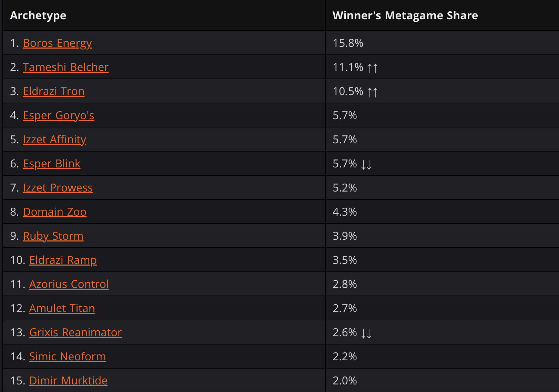This screenshot has width=559, height=392.
Task: Visit the Ruby Storm archetype page
Action: (53, 236)
